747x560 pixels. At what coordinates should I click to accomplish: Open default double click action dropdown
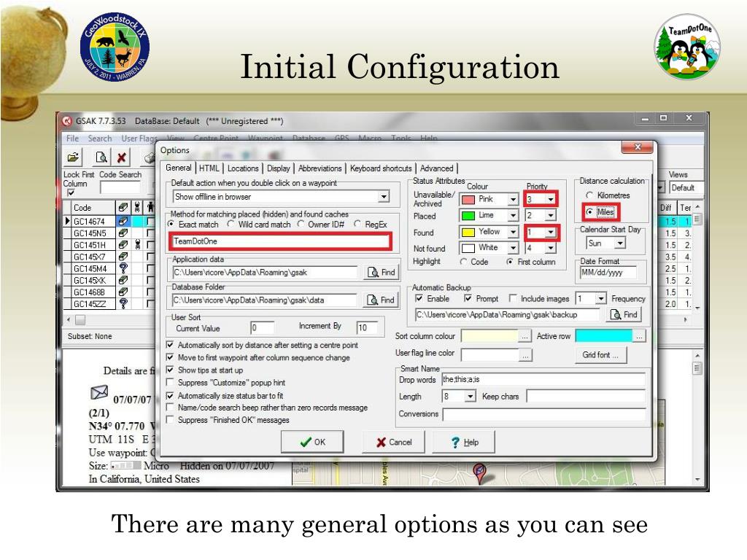coord(384,197)
